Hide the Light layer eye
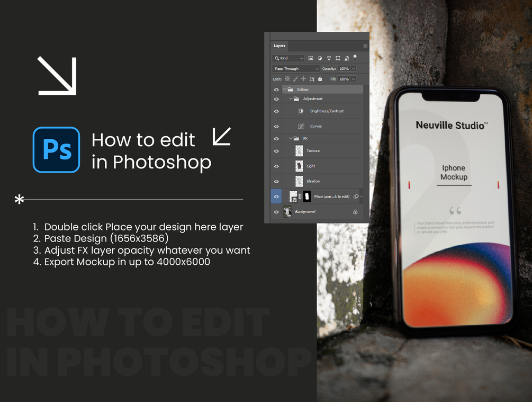 (x=276, y=166)
